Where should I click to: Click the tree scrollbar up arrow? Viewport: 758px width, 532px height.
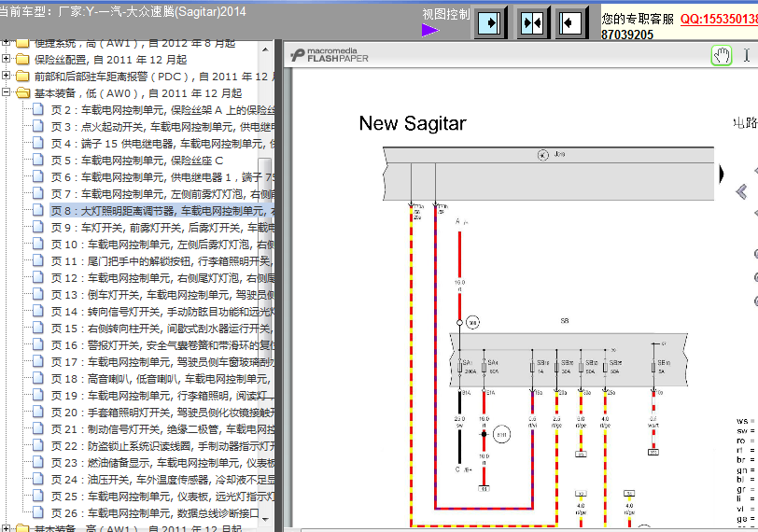265,49
